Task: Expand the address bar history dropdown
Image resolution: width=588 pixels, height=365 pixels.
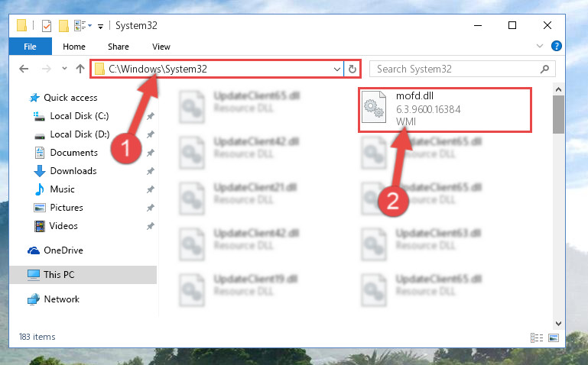Action: point(336,69)
